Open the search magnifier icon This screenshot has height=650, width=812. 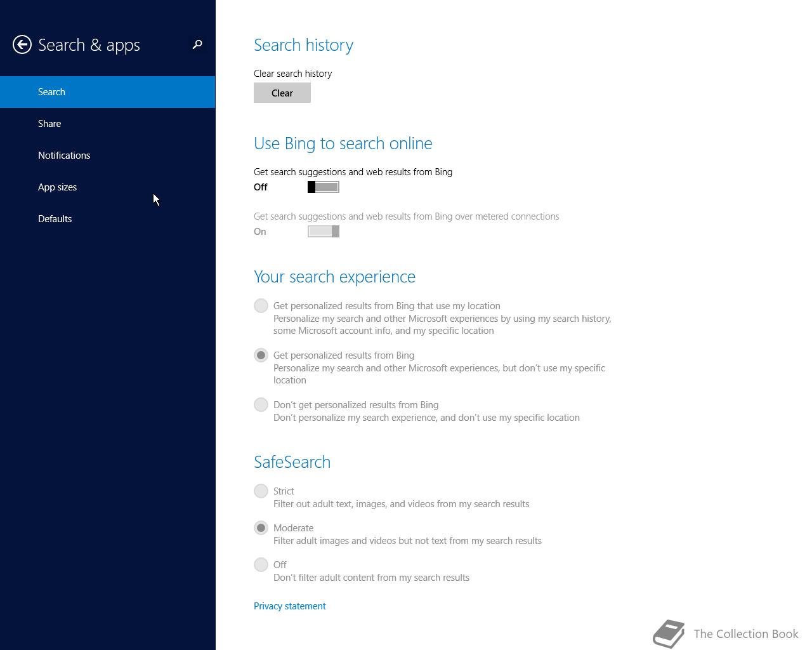tap(197, 44)
